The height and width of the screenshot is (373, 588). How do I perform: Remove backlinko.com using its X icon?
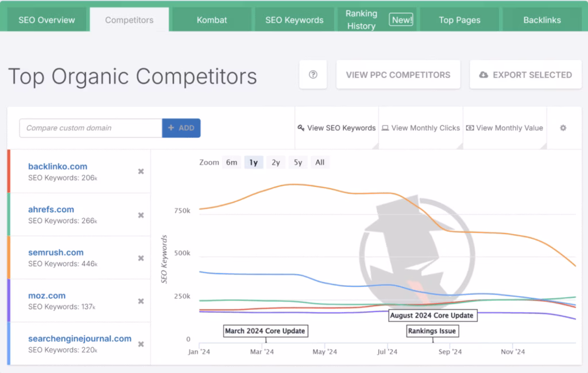click(141, 172)
